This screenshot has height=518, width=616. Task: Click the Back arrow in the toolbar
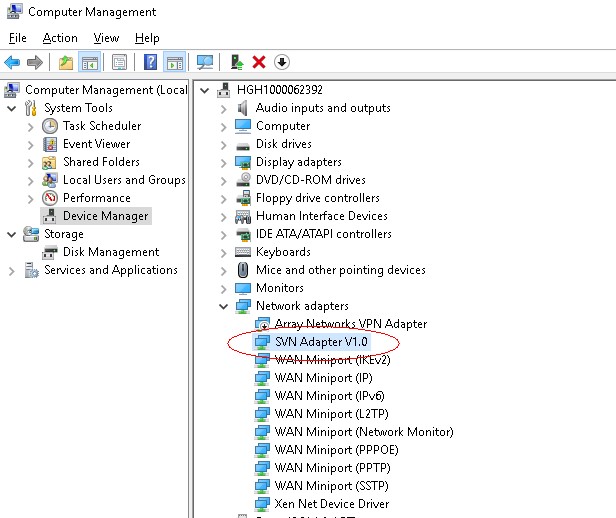coord(12,62)
